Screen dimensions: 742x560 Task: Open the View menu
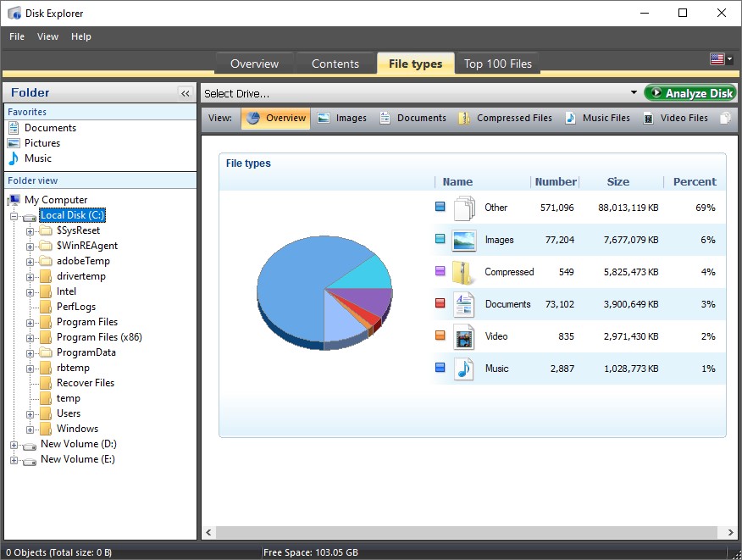click(x=47, y=36)
